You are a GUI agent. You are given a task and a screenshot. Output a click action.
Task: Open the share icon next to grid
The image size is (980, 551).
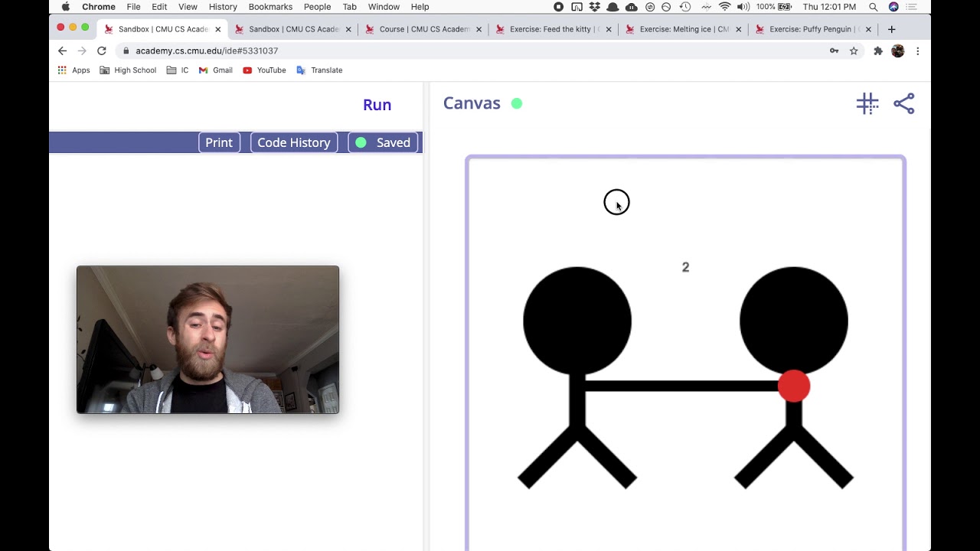pos(904,104)
